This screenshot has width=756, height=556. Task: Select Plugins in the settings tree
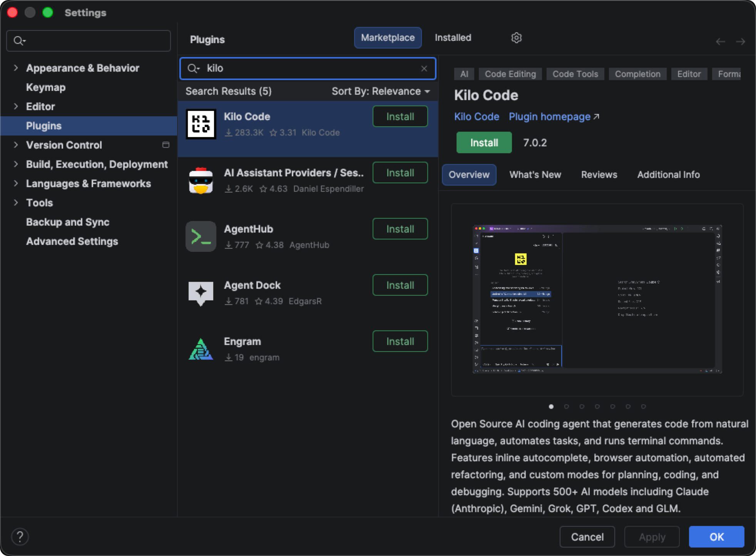89,126
